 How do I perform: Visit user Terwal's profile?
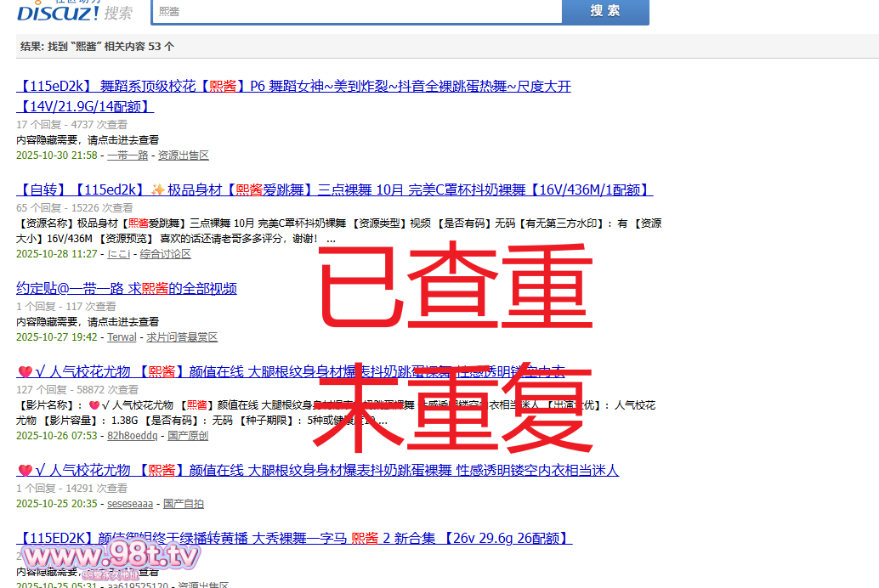(122, 337)
